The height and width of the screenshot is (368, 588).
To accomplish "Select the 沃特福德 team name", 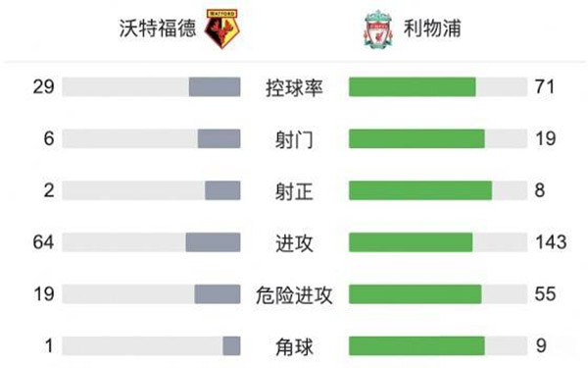I will pyautogui.click(x=158, y=28).
